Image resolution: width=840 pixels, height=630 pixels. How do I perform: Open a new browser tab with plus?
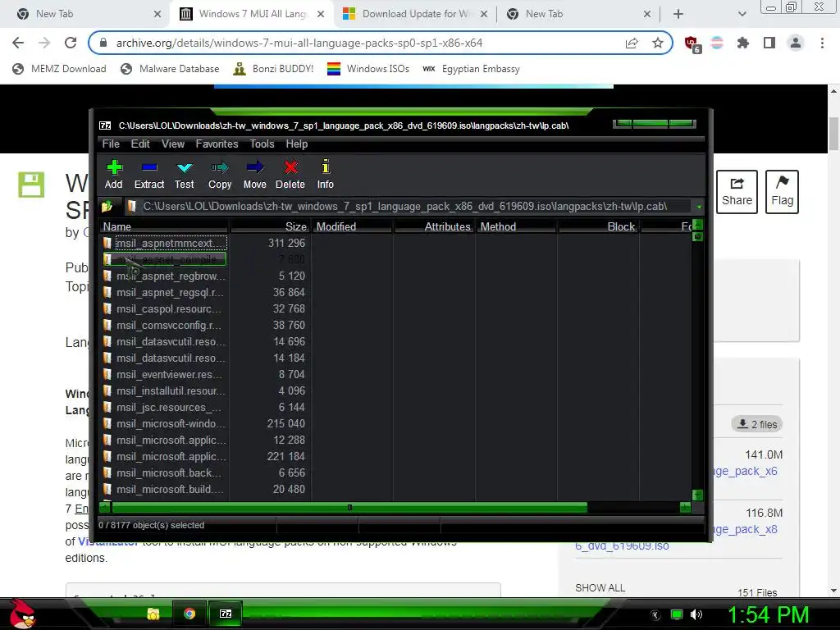(678, 14)
